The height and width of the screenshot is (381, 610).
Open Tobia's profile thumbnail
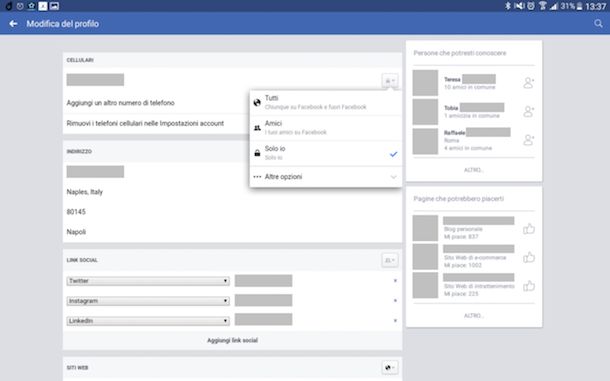click(x=425, y=112)
